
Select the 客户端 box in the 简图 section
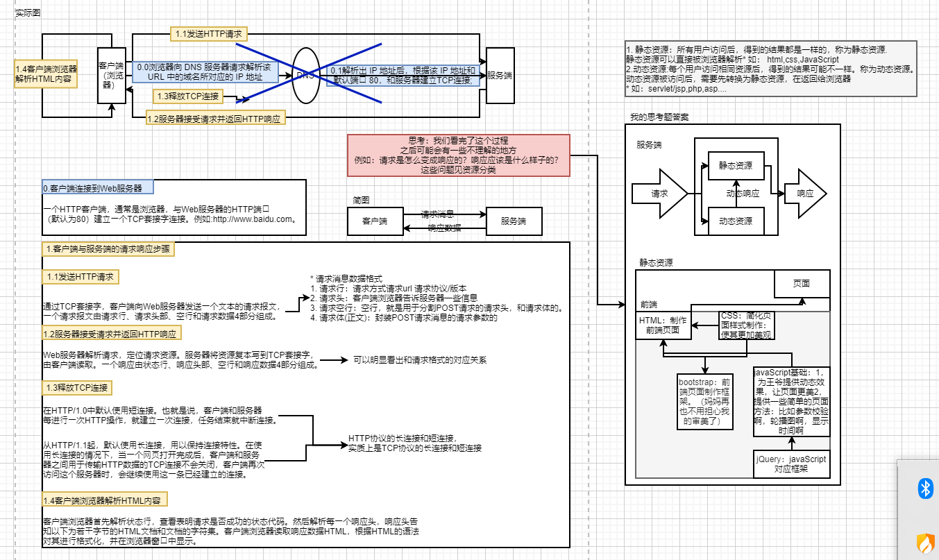(374, 221)
